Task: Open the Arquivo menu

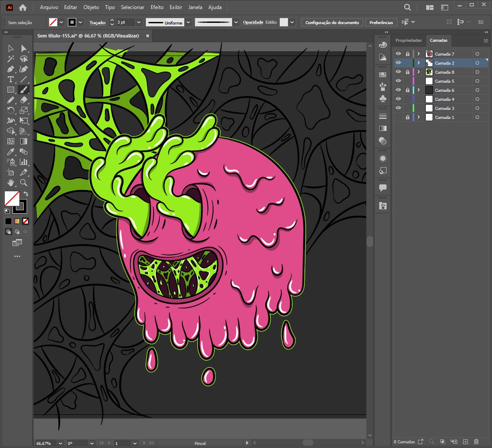Action: click(49, 7)
